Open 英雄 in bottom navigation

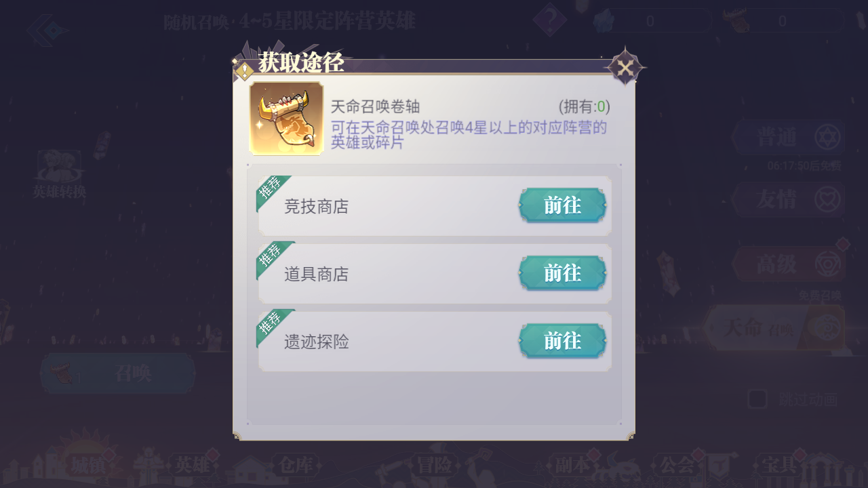click(x=193, y=466)
